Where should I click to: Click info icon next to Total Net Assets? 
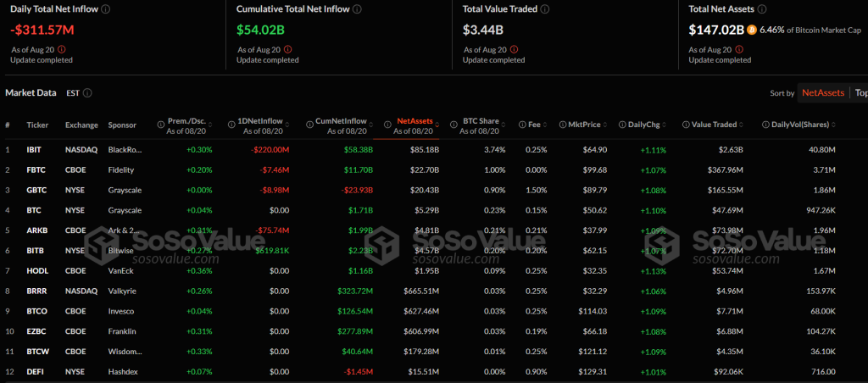[x=765, y=8]
